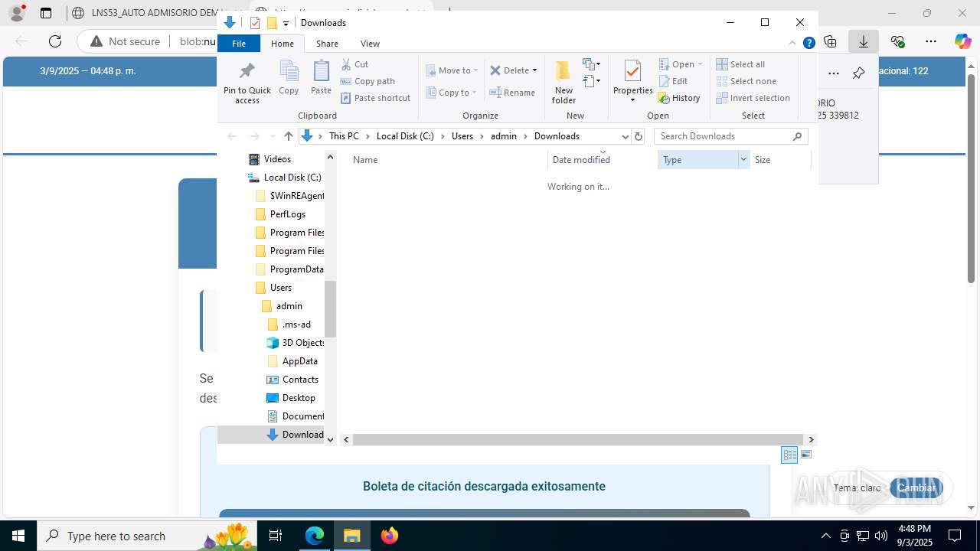Select 3D Objects in navigation tree

[x=295, y=343]
